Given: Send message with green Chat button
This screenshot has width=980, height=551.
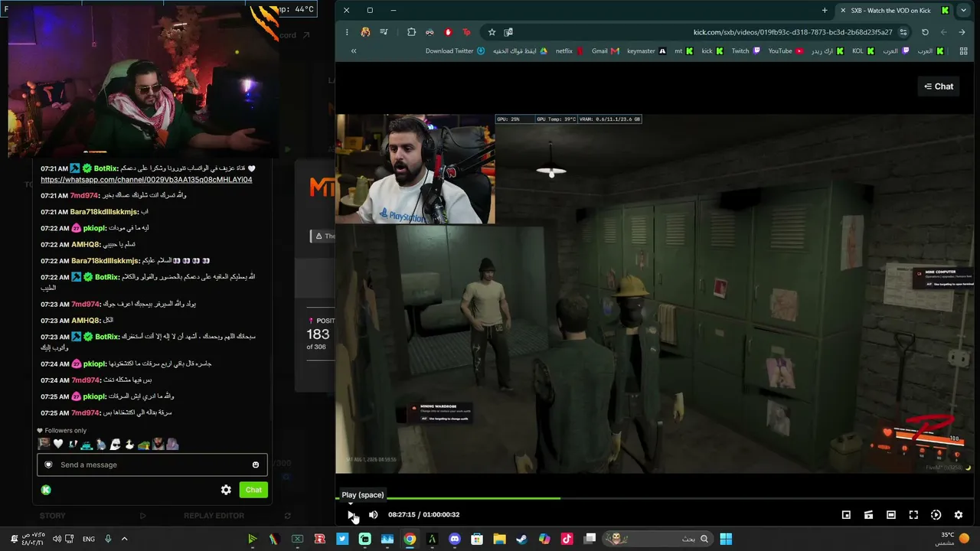Looking at the screenshot, I should click(253, 490).
